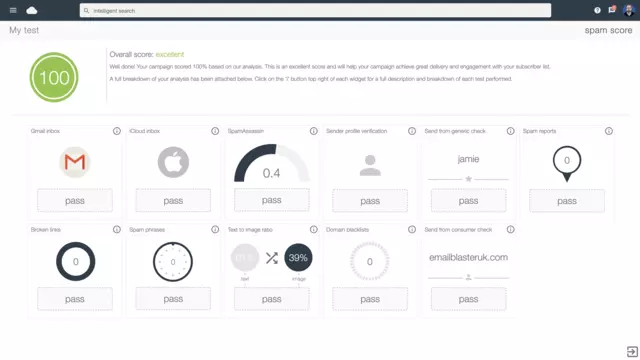Click the SpamAssassin info icon
The image size is (640, 360).
313,131
